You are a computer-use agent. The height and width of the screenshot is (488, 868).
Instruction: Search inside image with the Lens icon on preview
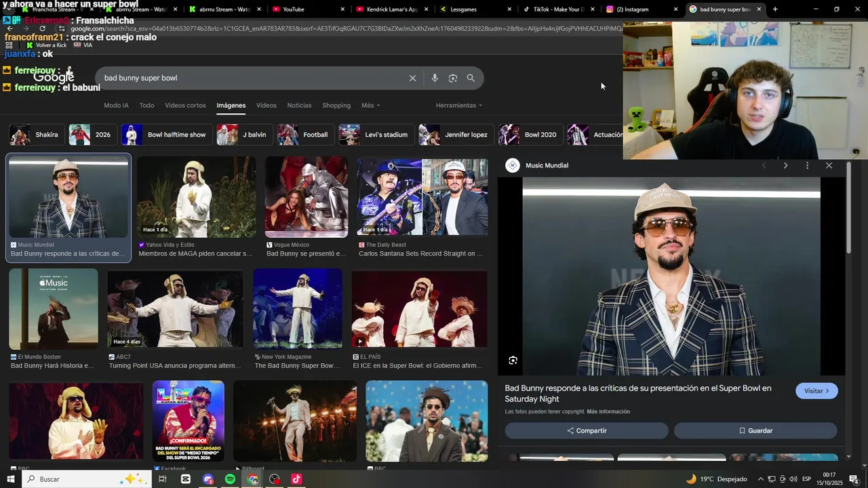pyautogui.click(x=513, y=361)
